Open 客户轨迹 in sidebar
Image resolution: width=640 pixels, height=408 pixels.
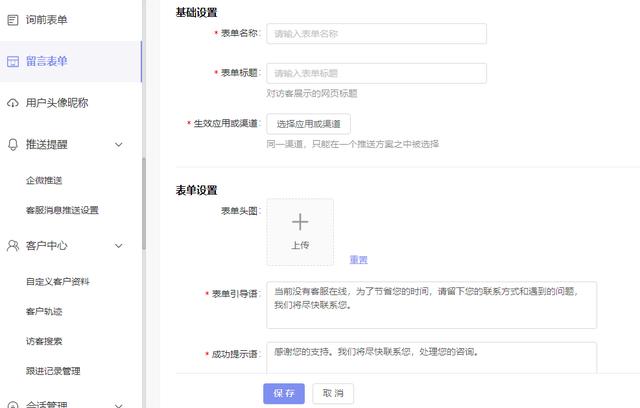pos(44,312)
